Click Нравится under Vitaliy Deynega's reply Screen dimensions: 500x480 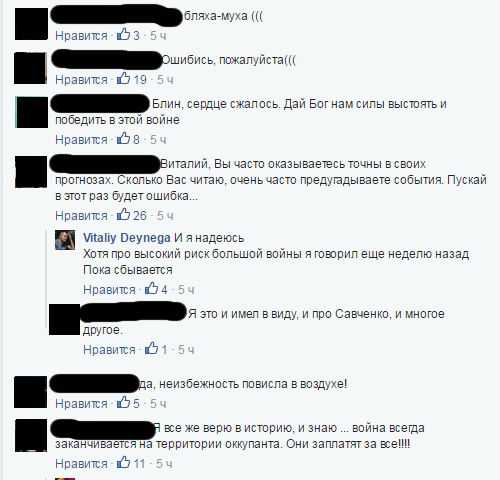tap(109, 290)
